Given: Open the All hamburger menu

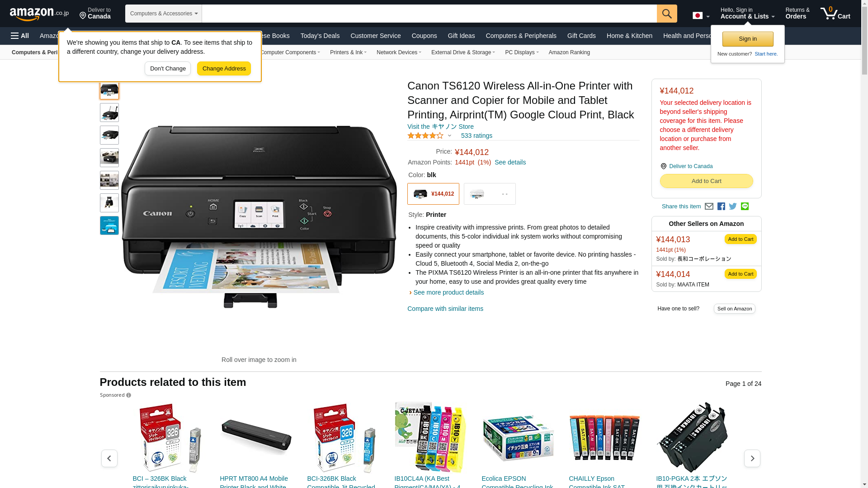Looking at the screenshot, I should (x=20, y=36).
